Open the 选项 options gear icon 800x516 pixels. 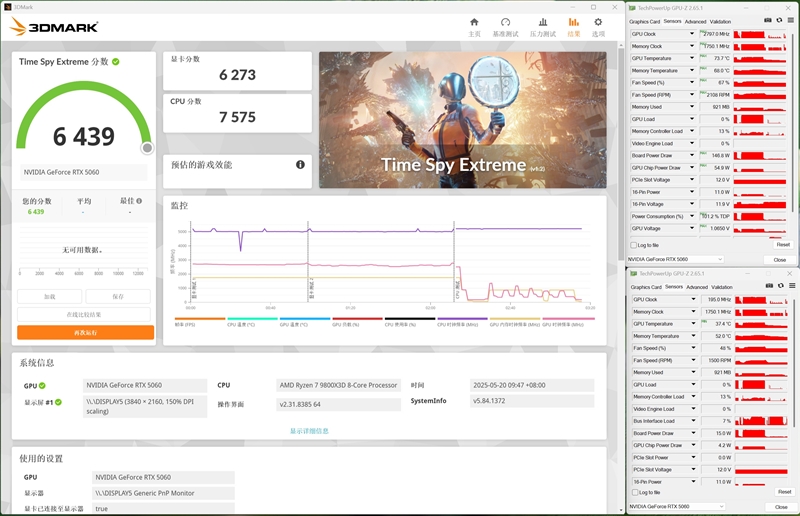click(x=598, y=26)
